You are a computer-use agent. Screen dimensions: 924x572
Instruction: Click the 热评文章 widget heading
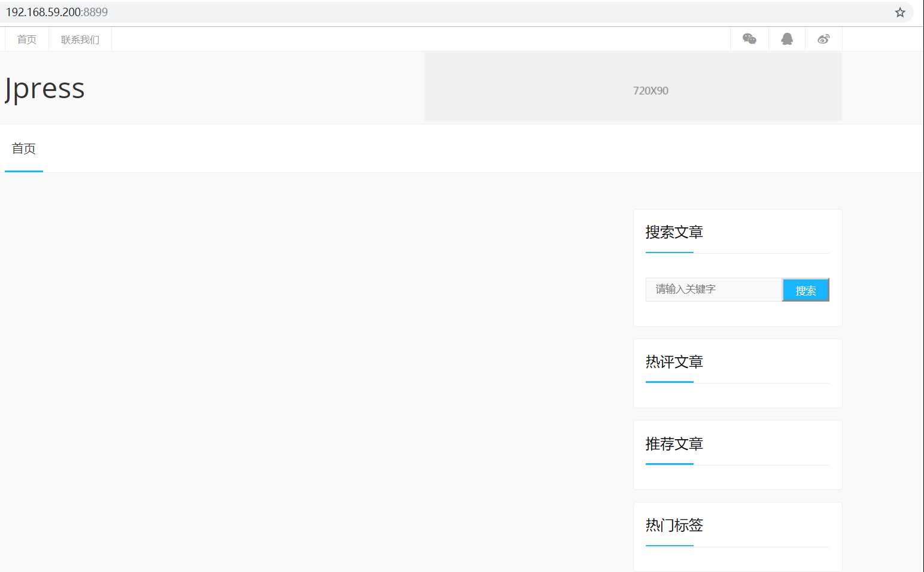pos(674,362)
